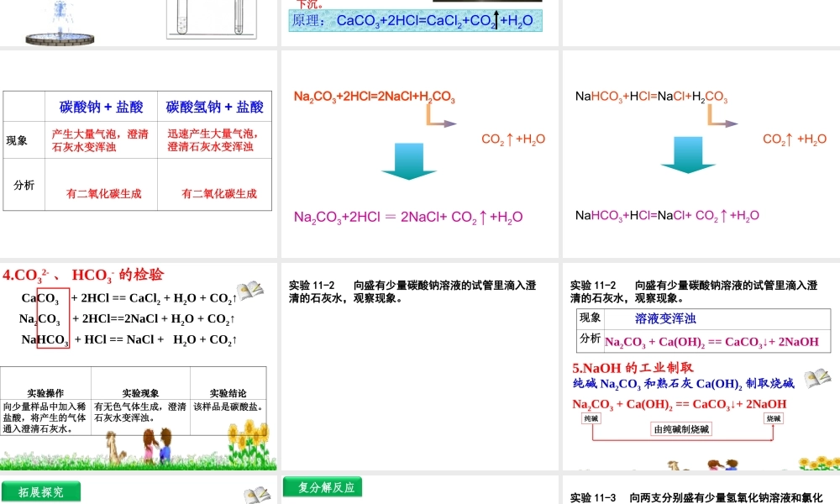
Task: Click the 分析 row Na2CO3 + Ca(OH)2 equation
Action: pyautogui.click(x=712, y=342)
